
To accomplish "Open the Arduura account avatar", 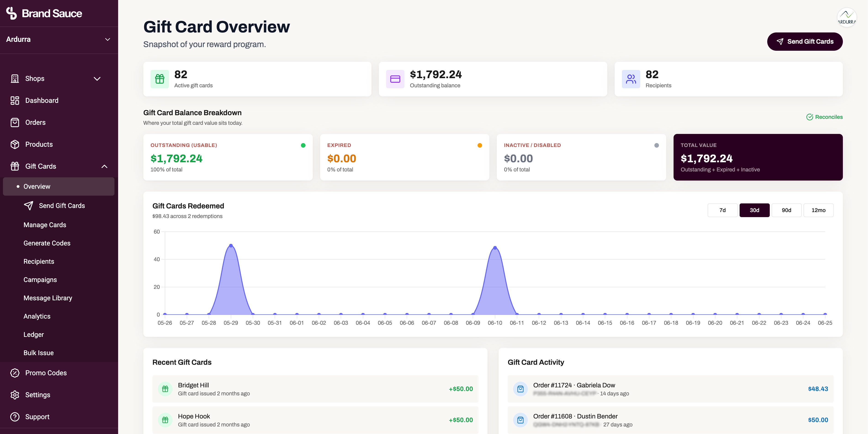I will pyautogui.click(x=847, y=18).
